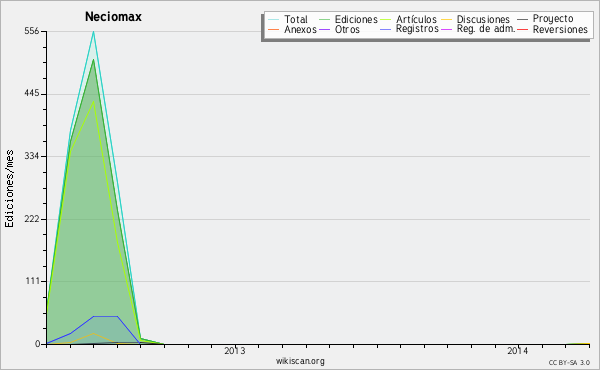Screen dimensions: 600x370
Task: Click the Ediciones/mes axis title
Action: [x=9, y=189]
